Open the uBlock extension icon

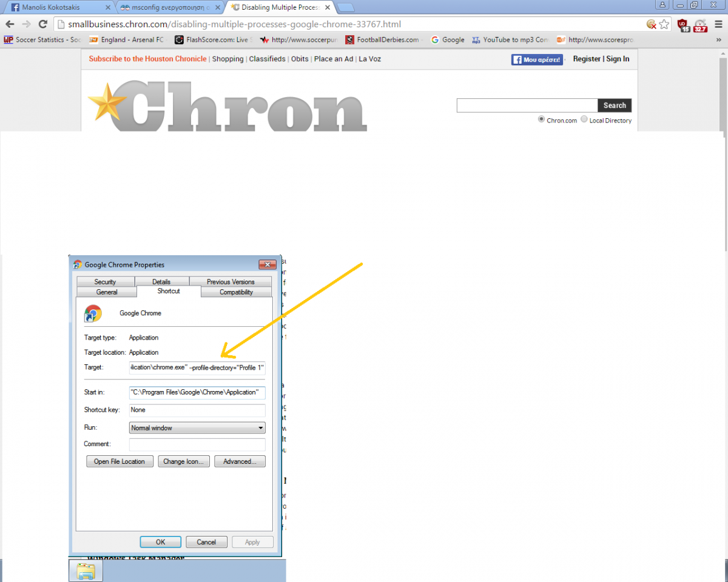[684, 25]
